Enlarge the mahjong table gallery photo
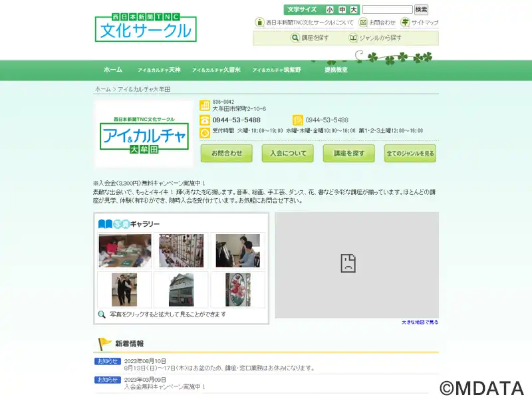This screenshot has height=399, width=532. click(x=125, y=251)
